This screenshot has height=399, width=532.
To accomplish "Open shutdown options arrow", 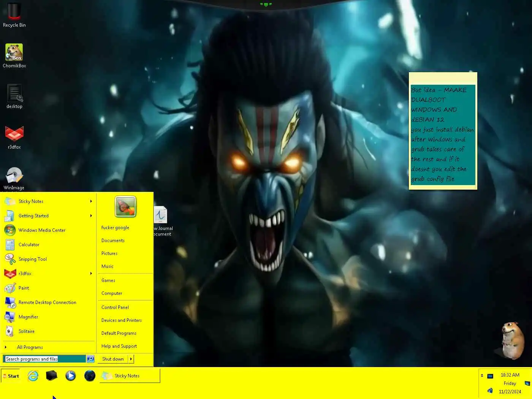I will [131, 359].
